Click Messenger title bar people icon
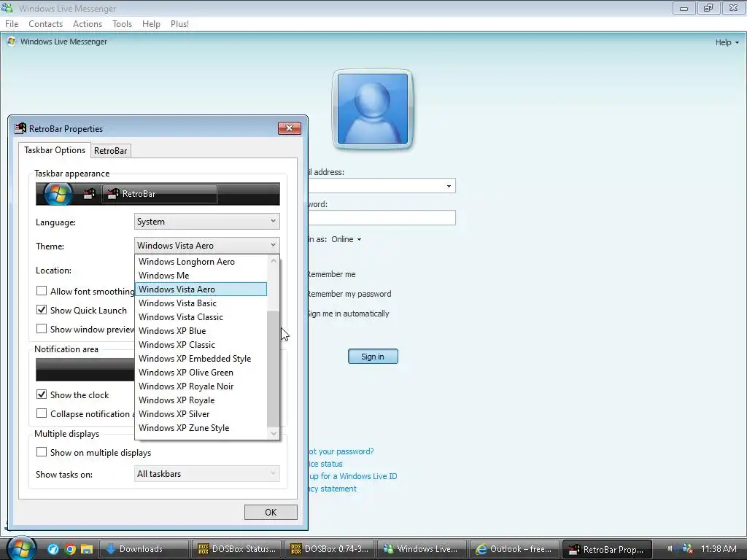The width and height of the screenshot is (747, 560). click(7, 8)
